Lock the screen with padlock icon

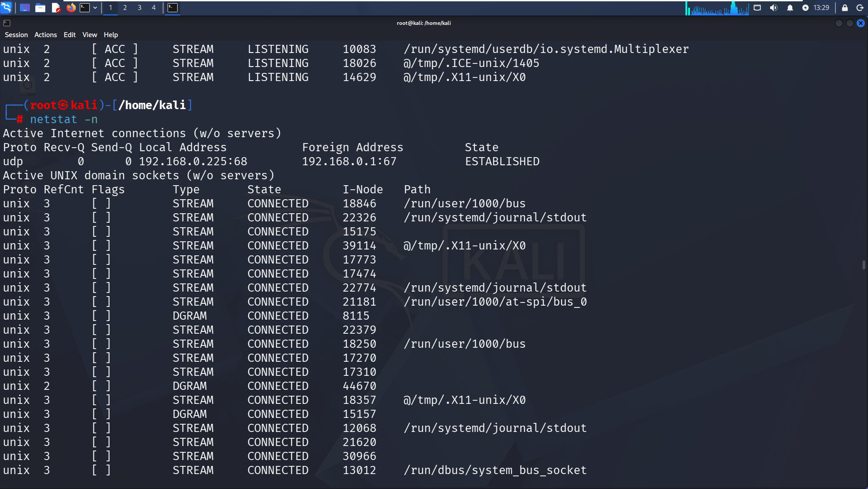[844, 8]
